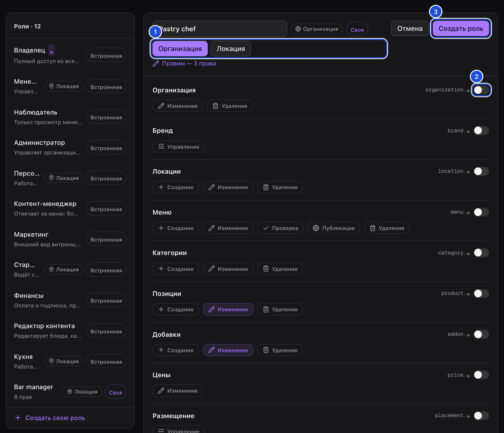Select the Организация scope tab
The height and width of the screenshot is (433, 504).
point(180,49)
